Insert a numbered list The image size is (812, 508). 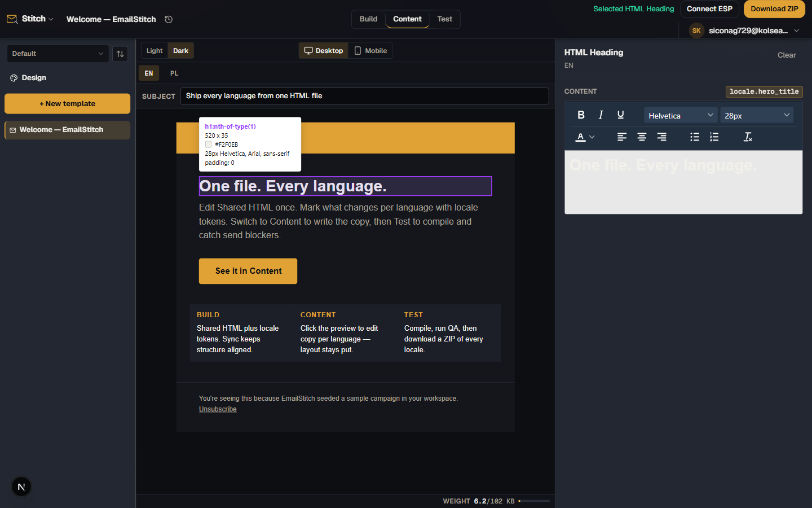(714, 137)
